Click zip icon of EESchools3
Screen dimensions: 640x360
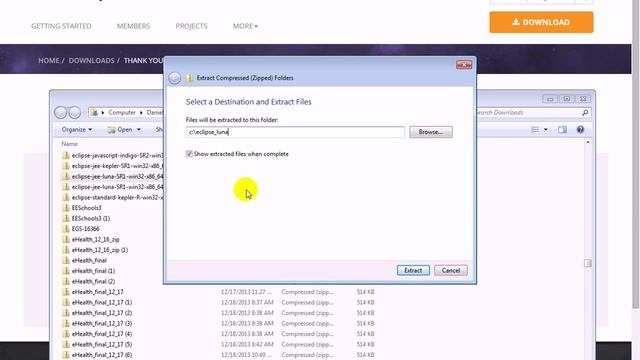[66, 208]
